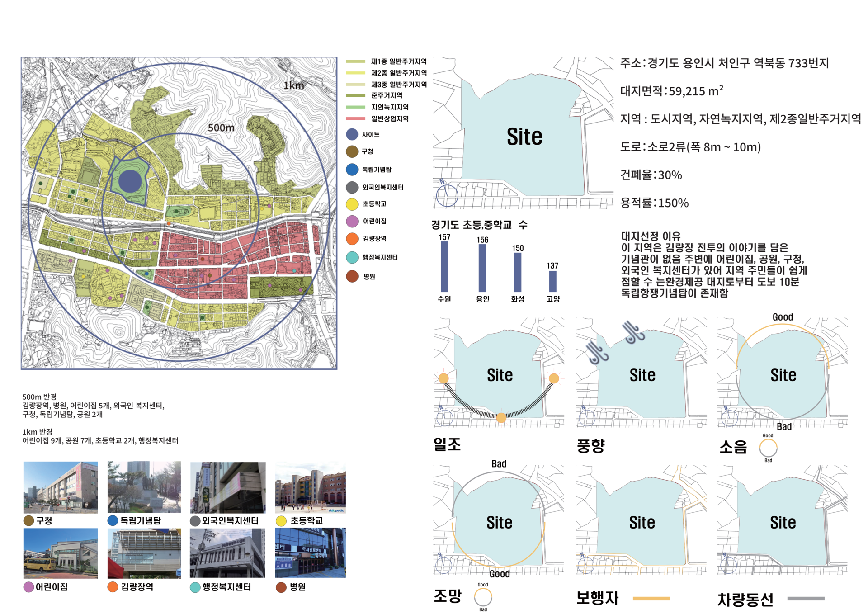Click the yellow 초등학교 legend circle
Image resolution: width=868 pixels, height=614 pixels.
pyautogui.click(x=352, y=204)
